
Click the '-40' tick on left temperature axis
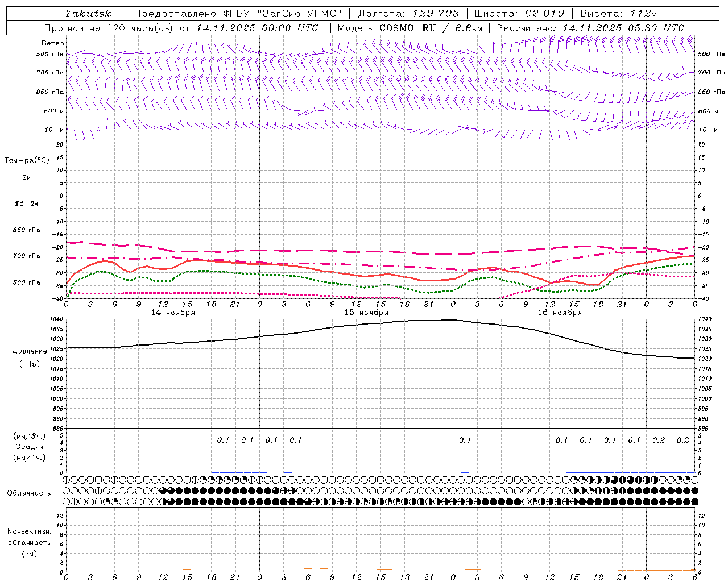[x=58, y=299]
